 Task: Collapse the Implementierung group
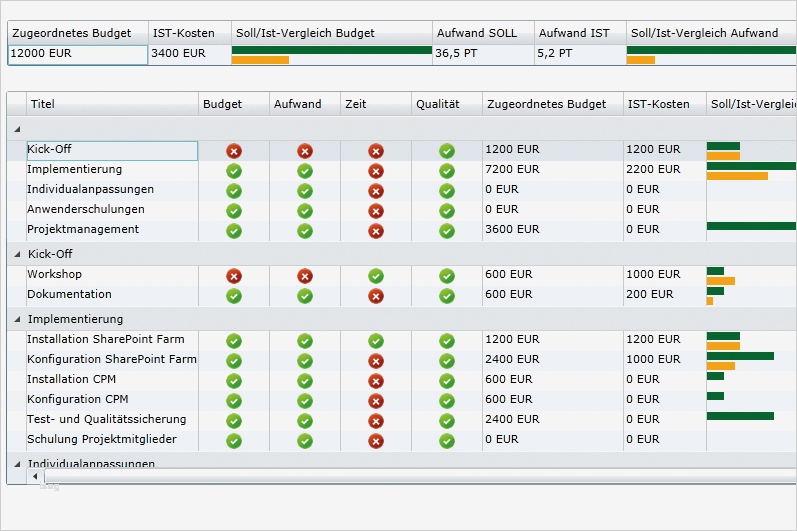point(17,320)
